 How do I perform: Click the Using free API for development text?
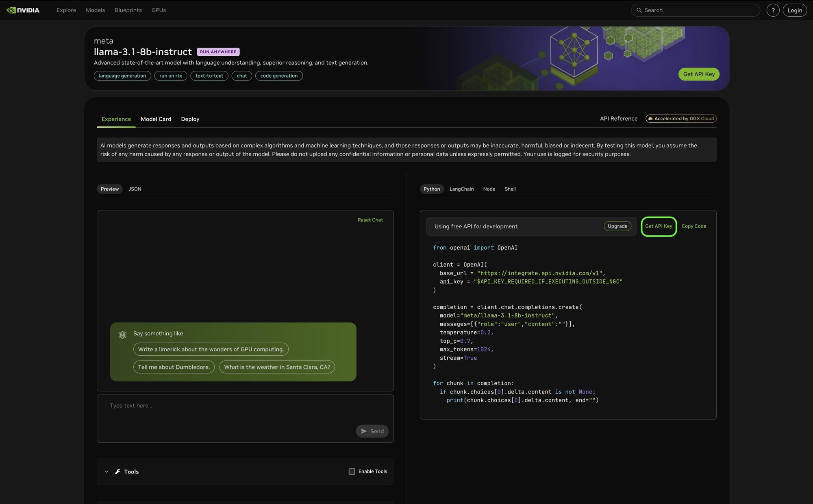pyautogui.click(x=476, y=226)
